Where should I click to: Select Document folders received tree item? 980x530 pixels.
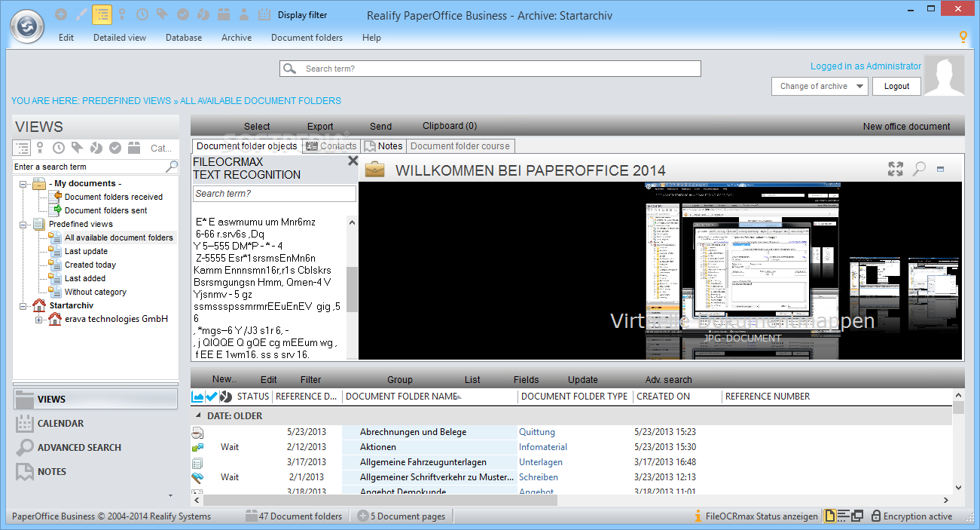(113, 197)
